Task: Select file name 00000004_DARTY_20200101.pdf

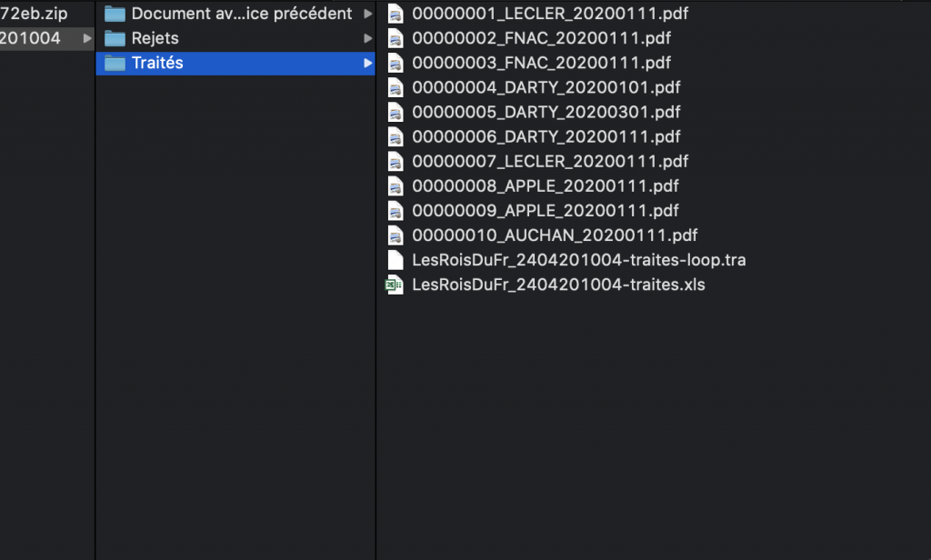Action: tap(546, 88)
